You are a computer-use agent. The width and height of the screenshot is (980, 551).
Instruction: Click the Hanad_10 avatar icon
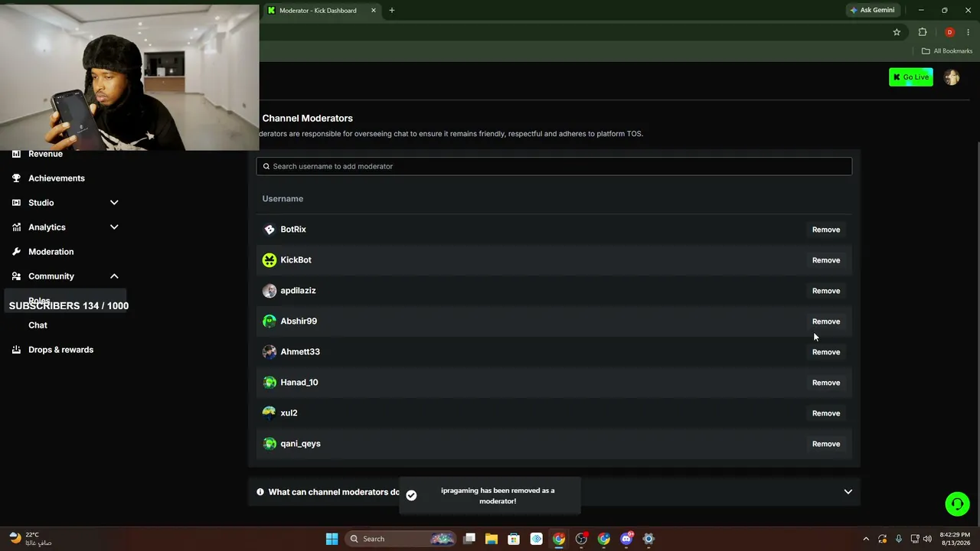(269, 383)
